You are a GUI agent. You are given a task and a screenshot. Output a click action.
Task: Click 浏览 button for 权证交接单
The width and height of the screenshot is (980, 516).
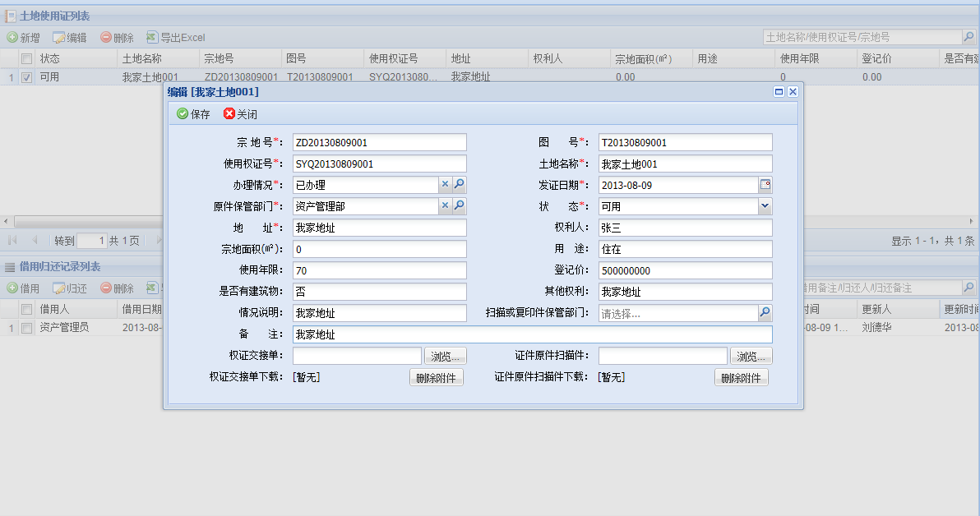[x=445, y=356]
